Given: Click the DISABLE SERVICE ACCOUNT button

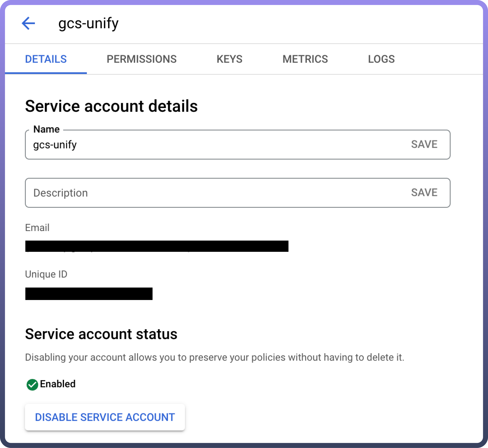Looking at the screenshot, I should (x=105, y=417).
